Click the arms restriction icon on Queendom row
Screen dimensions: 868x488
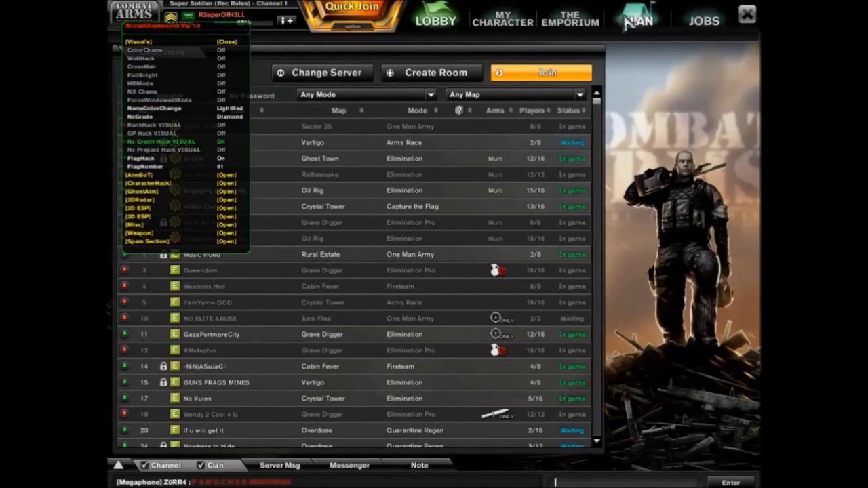(x=498, y=270)
